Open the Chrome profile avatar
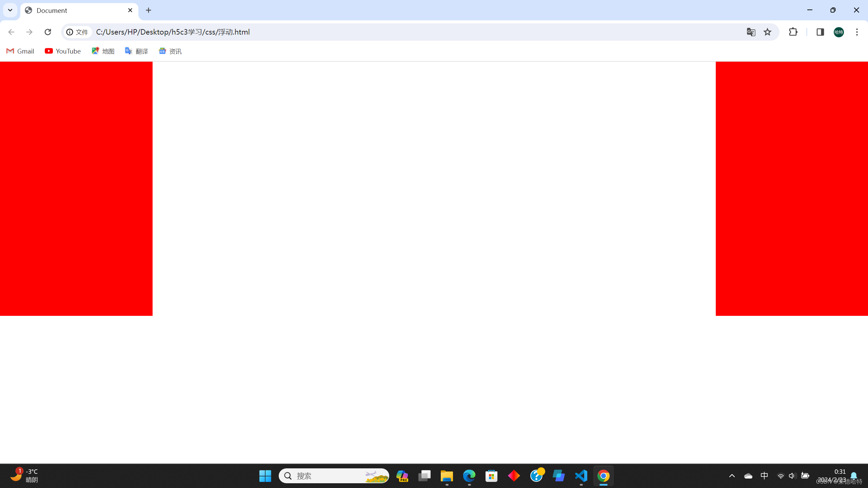 839,32
